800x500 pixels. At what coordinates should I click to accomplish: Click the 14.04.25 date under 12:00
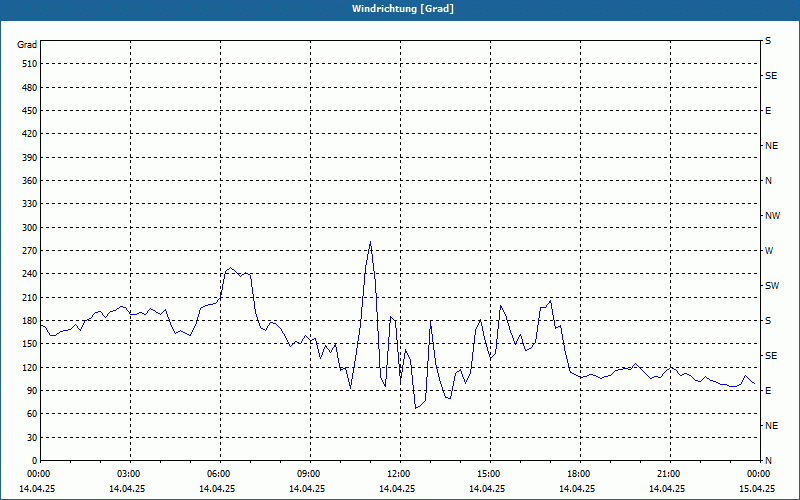pyautogui.click(x=397, y=489)
